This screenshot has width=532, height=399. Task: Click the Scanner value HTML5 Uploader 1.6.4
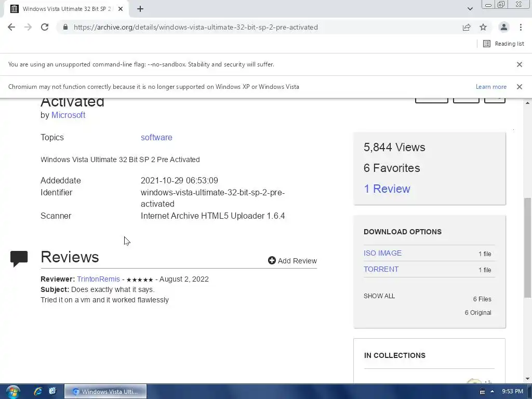tap(212, 216)
